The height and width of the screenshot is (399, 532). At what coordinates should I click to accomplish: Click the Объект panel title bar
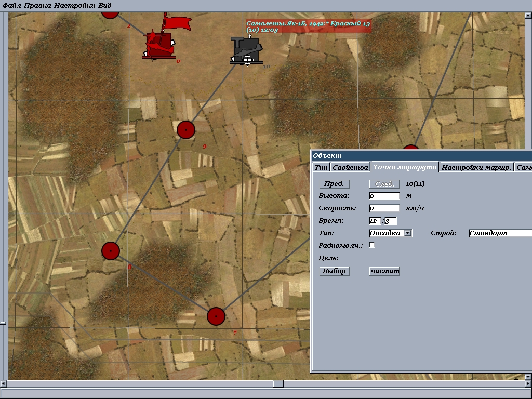click(421, 156)
